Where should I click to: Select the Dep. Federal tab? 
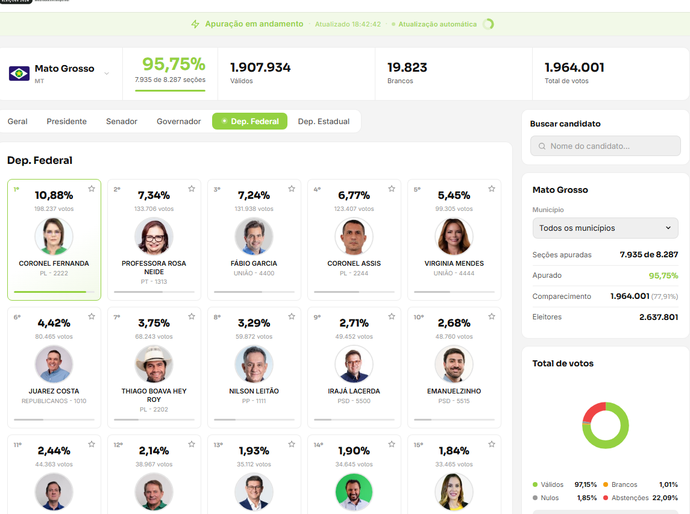click(250, 121)
